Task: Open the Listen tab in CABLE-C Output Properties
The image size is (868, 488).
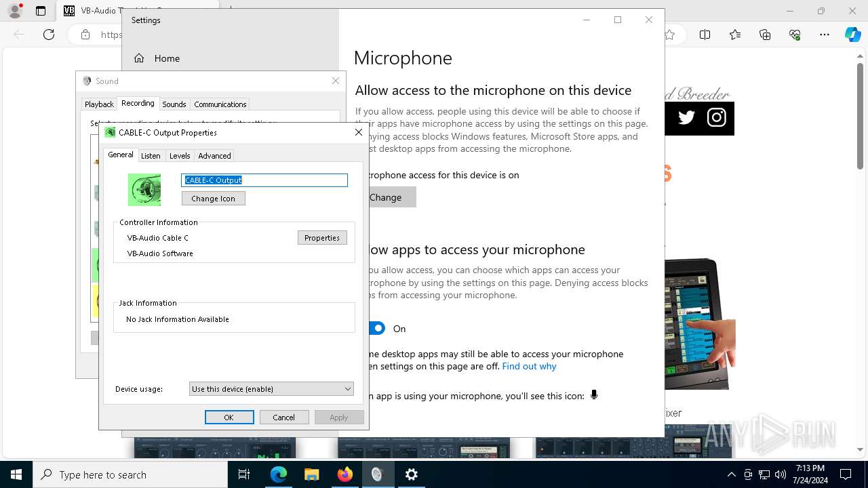Action: (x=151, y=156)
